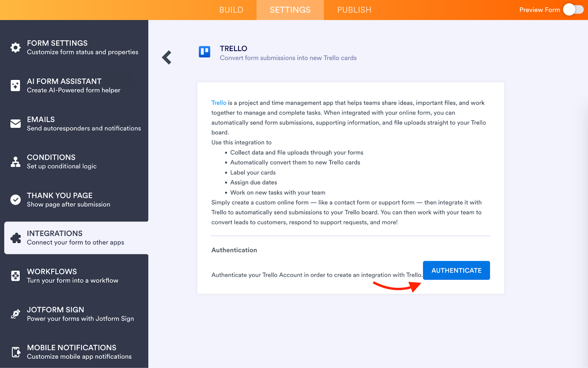Click the Emails envelope icon
Screen dimensions: 588x368
pos(15,124)
